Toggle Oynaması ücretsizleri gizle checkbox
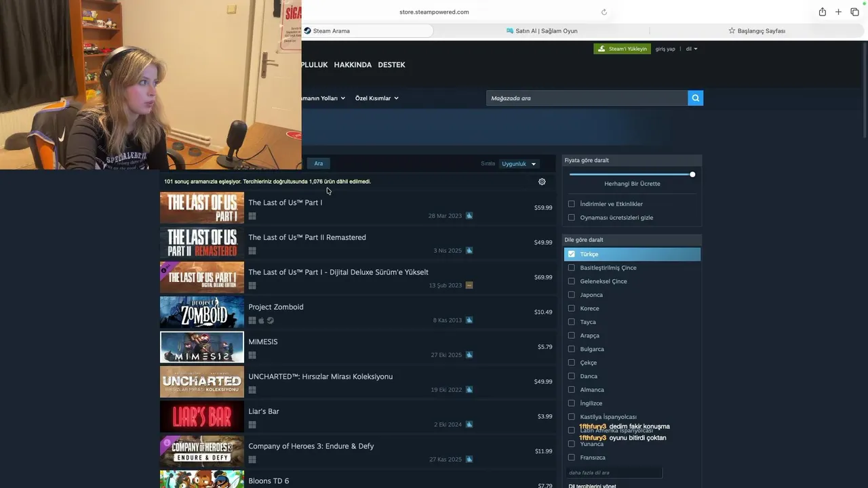 (x=571, y=218)
